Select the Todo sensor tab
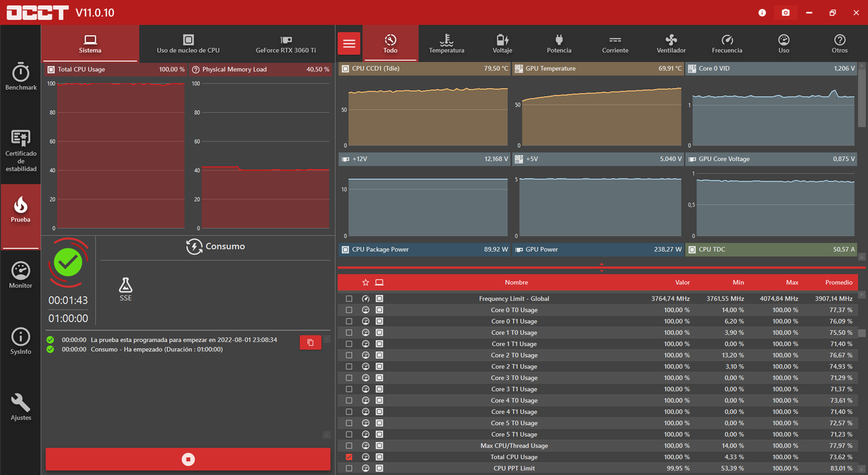 pos(391,44)
